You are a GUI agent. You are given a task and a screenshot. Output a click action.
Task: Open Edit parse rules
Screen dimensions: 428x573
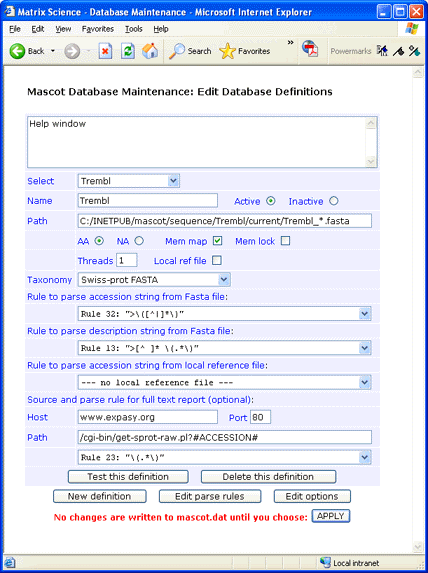210,496
